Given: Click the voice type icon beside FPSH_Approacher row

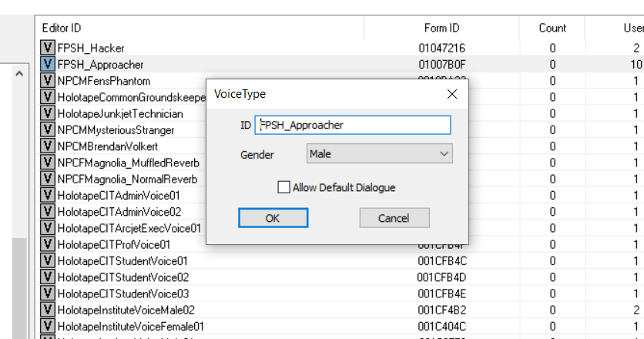Looking at the screenshot, I should [48, 64].
